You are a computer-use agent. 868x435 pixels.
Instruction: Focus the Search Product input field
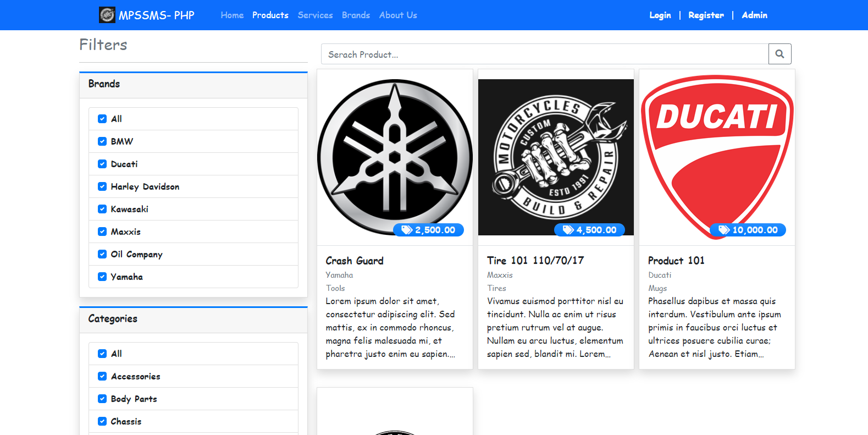545,54
